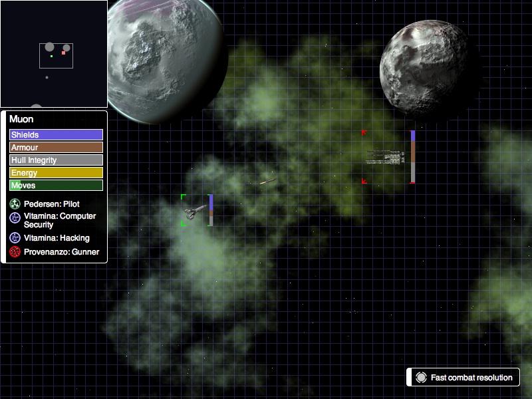Click the minimap in the corner
Image resolution: width=532 pixels, height=399 pixels.
tap(53, 53)
